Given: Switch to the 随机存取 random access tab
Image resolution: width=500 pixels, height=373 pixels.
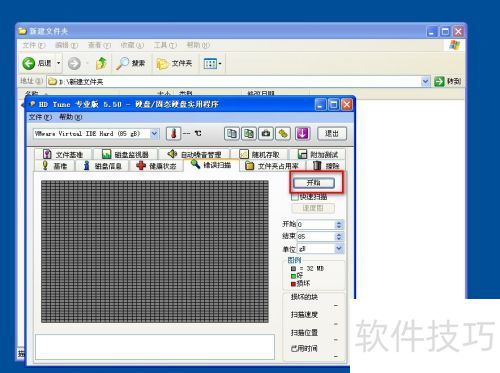Looking at the screenshot, I should 259,154.
